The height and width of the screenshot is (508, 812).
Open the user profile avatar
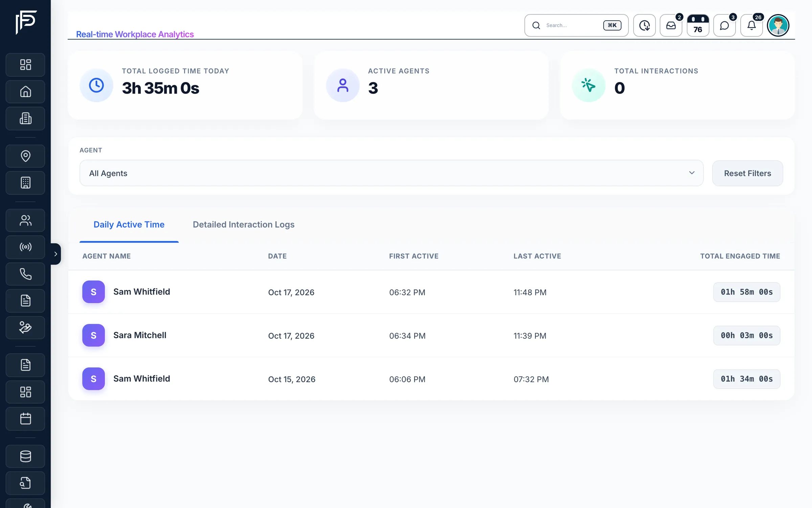pyautogui.click(x=778, y=25)
